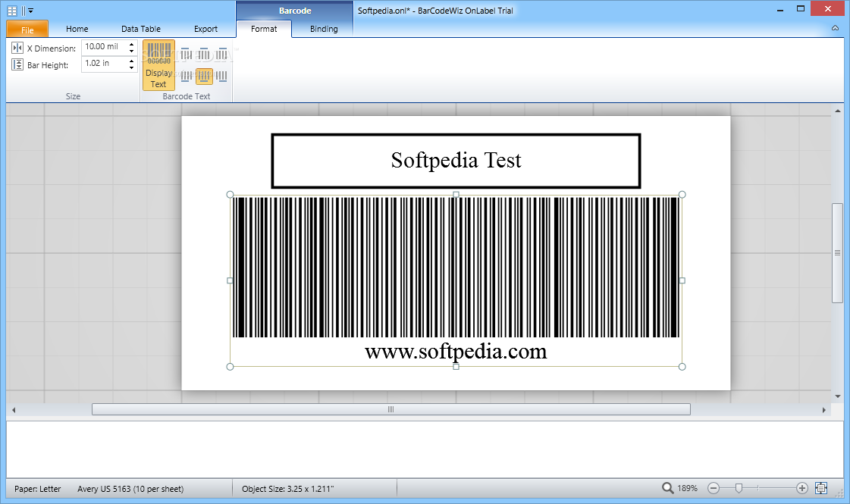Click the horizontal scrollbar left arrow

[14, 410]
